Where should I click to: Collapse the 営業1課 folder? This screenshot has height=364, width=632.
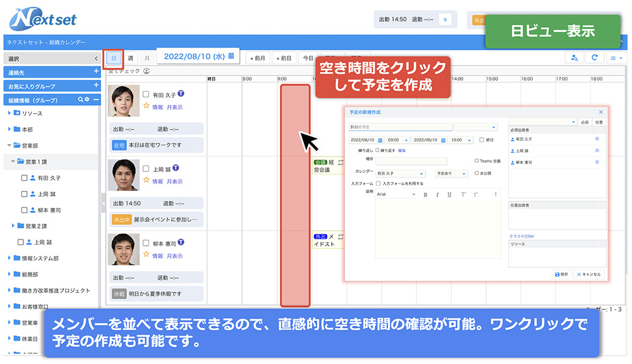tap(13, 162)
